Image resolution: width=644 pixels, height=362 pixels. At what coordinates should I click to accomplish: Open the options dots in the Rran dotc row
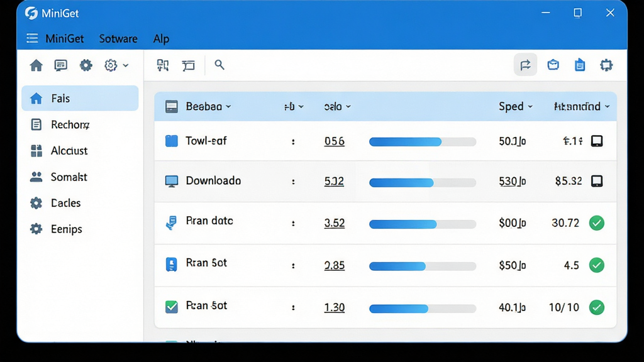point(293,223)
